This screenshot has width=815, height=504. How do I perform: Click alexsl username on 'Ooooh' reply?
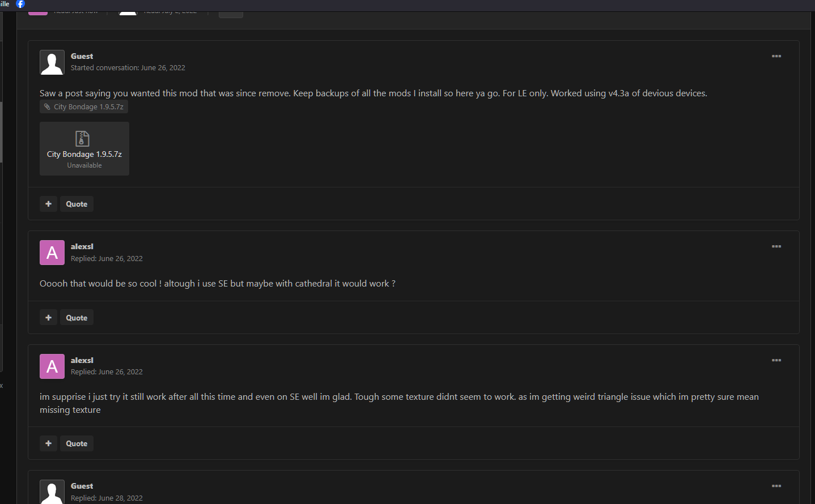pyautogui.click(x=82, y=246)
